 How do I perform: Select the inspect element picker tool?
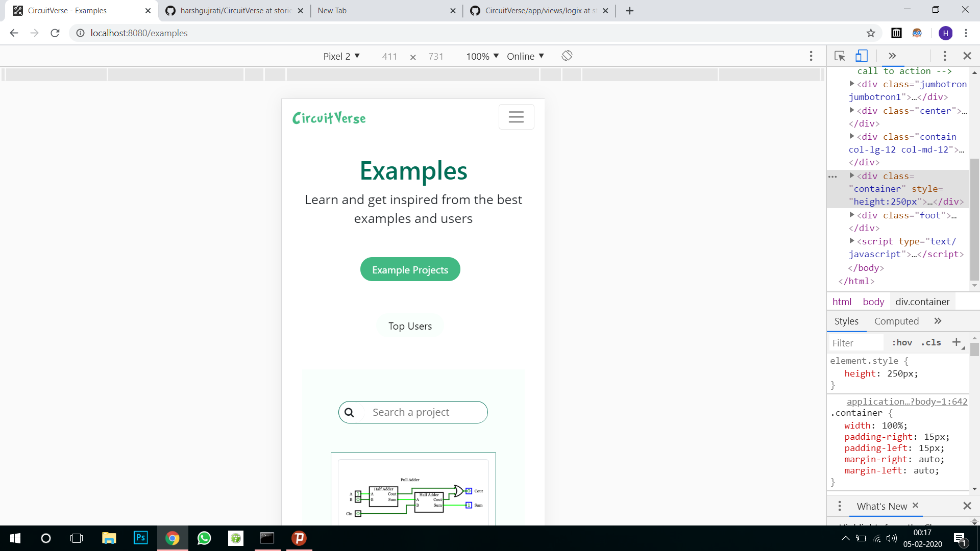pos(839,56)
